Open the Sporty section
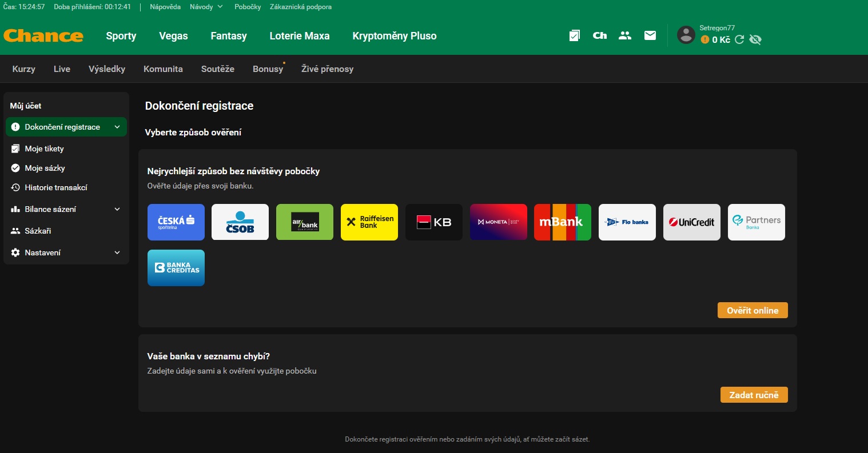This screenshot has width=868, height=453. click(121, 35)
